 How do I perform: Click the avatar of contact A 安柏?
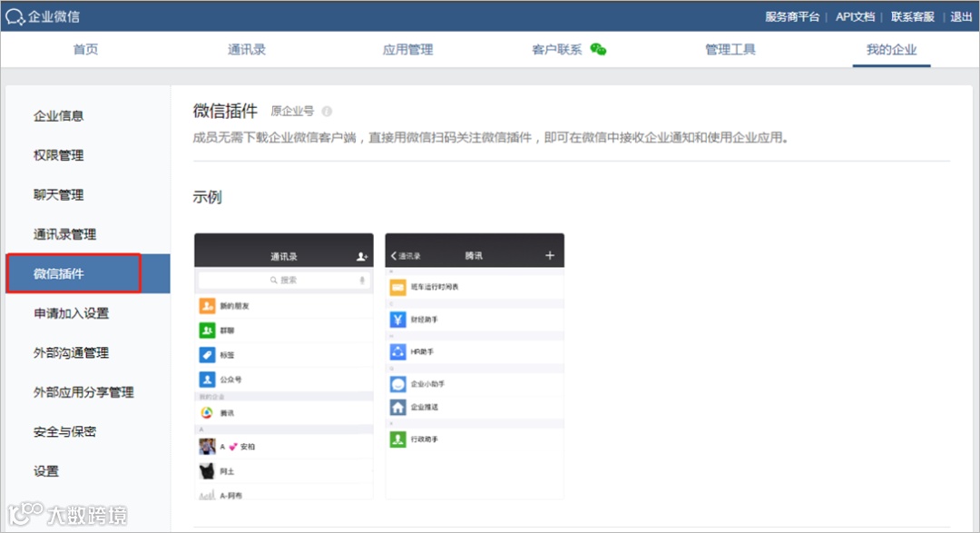pyautogui.click(x=208, y=447)
